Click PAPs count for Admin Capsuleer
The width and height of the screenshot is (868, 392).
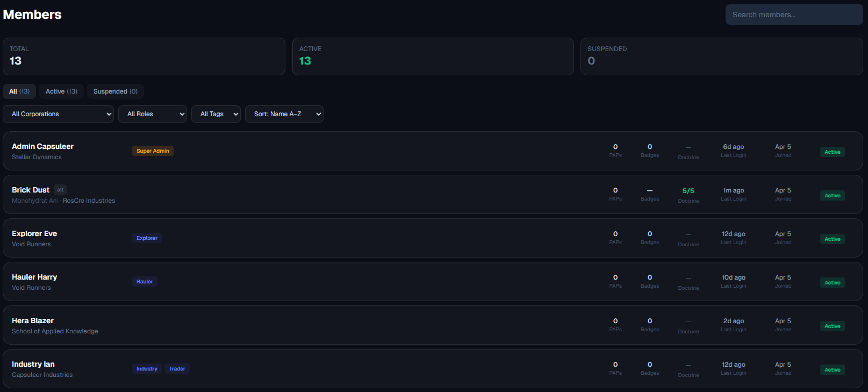(615, 147)
